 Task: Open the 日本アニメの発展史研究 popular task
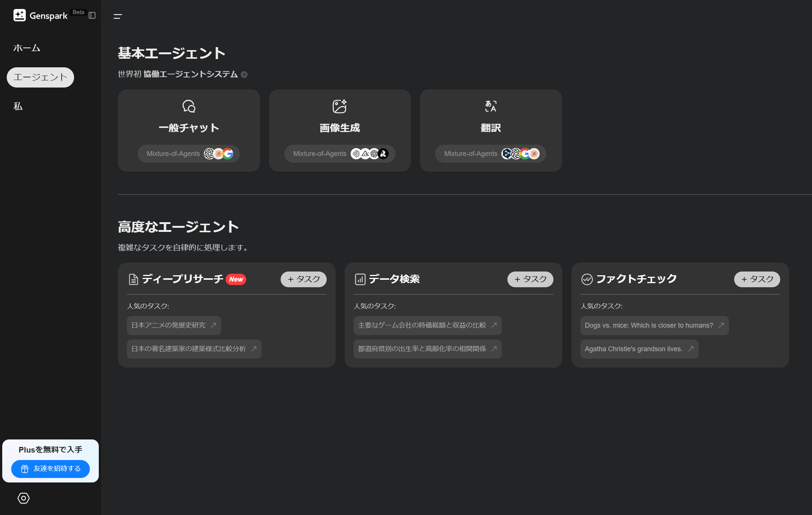coord(173,325)
